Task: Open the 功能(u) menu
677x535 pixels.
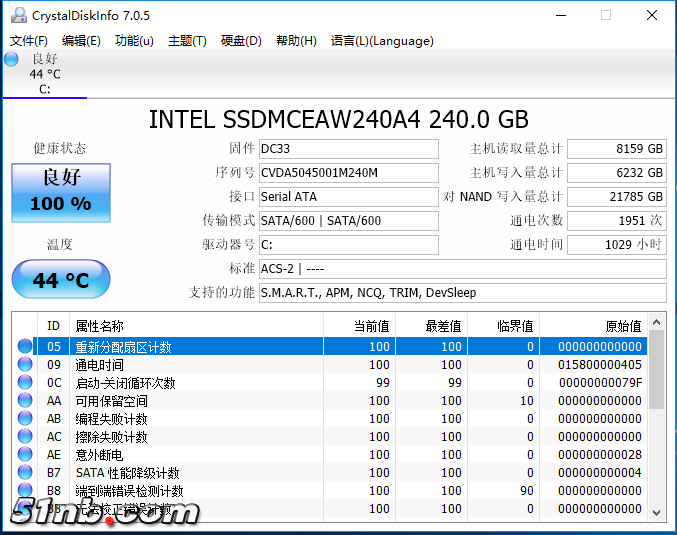Action: point(134,41)
